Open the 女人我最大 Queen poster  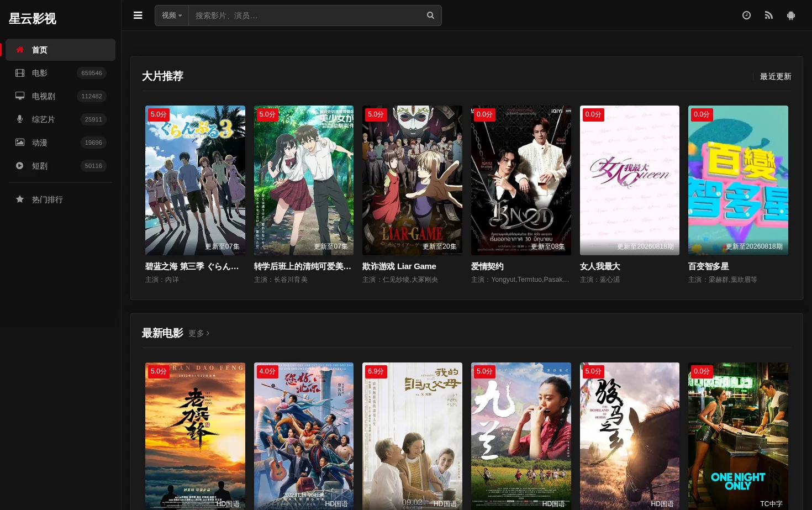pyautogui.click(x=630, y=180)
